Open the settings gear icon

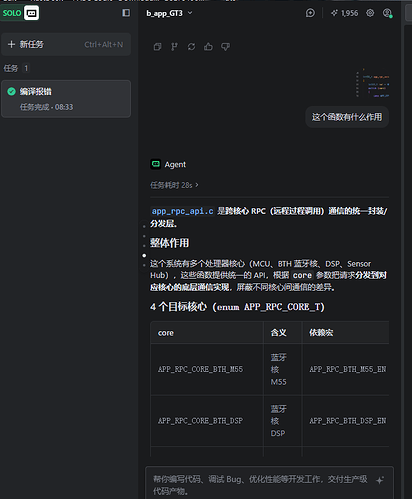tap(370, 13)
